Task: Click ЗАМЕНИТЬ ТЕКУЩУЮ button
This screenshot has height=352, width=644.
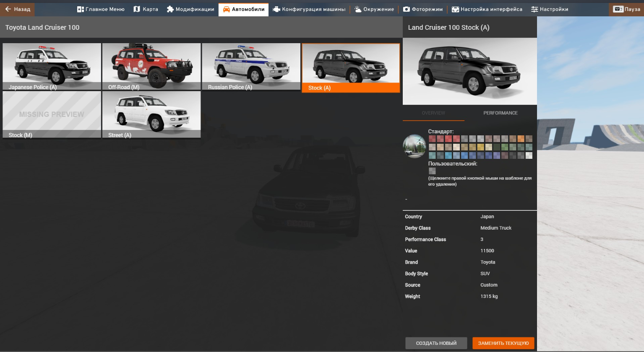Action: point(503,343)
